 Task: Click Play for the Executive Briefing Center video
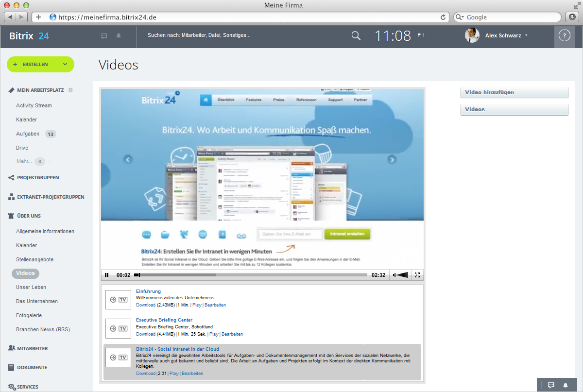214,334
